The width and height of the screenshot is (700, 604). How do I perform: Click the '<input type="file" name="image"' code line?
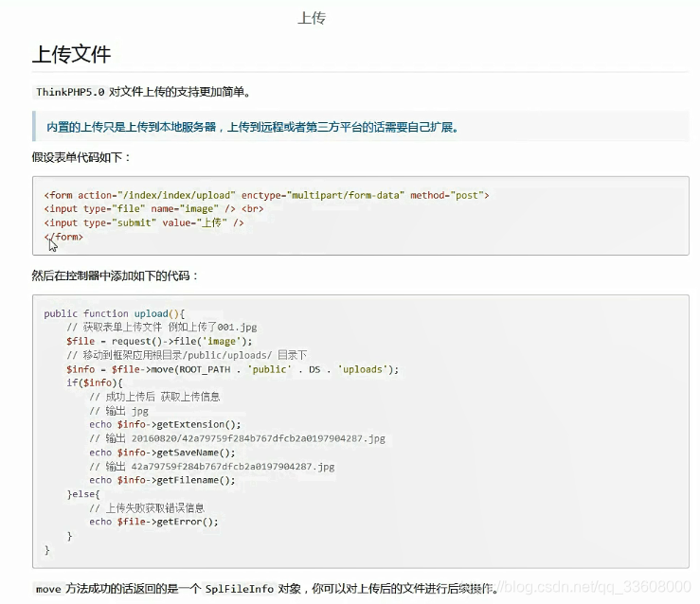[153, 209]
